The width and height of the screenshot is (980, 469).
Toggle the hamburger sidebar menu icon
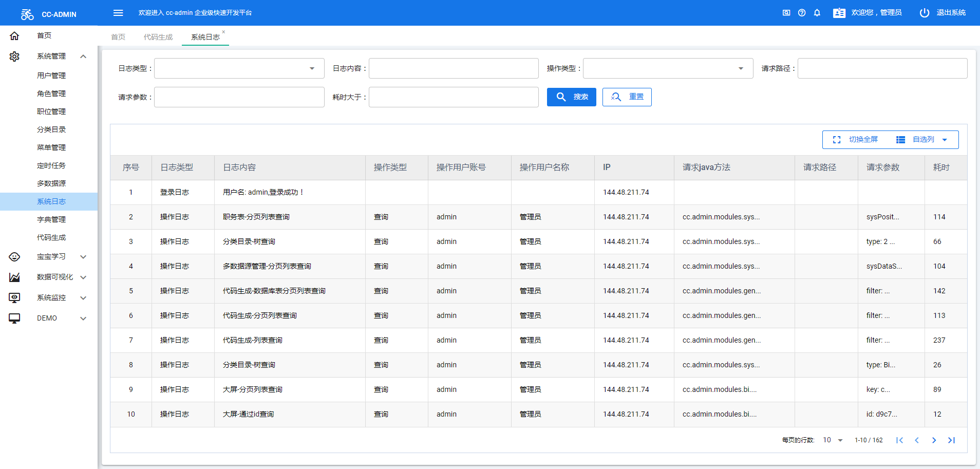coord(118,13)
